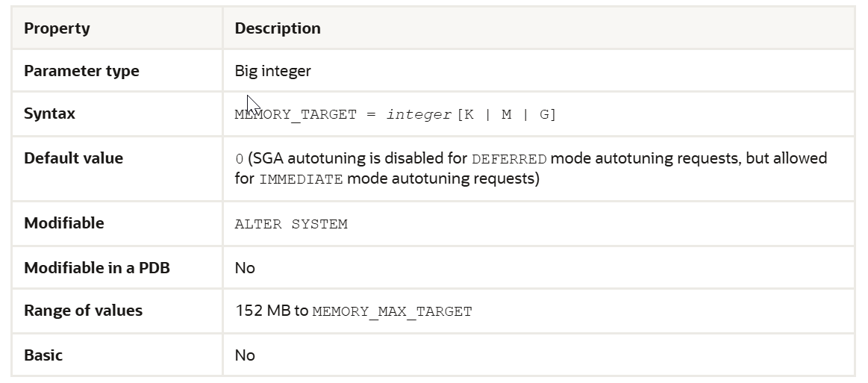The width and height of the screenshot is (868, 383).
Task: Click the DEFERRED keyword in default value
Action: pos(510,159)
